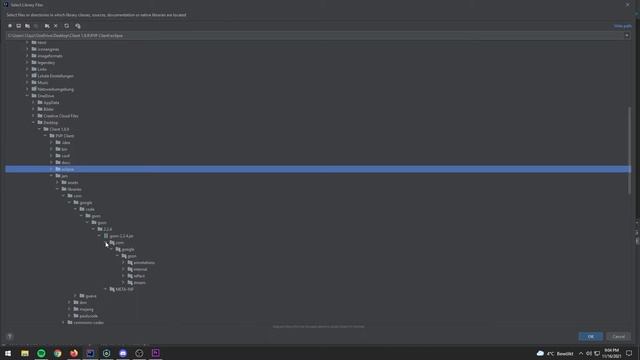
Task: Collapse the OneDrive folder chevron
Action: [x=27, y=96]
